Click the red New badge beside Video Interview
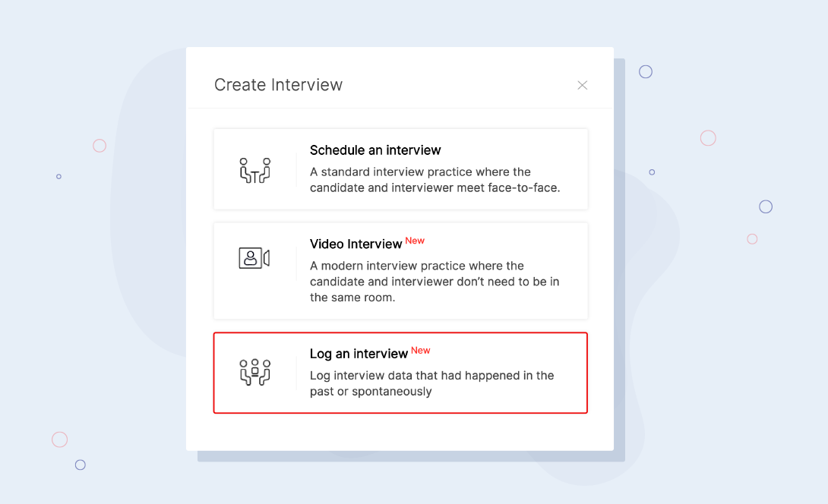The image size is (828, 504). tap(415, 241)
